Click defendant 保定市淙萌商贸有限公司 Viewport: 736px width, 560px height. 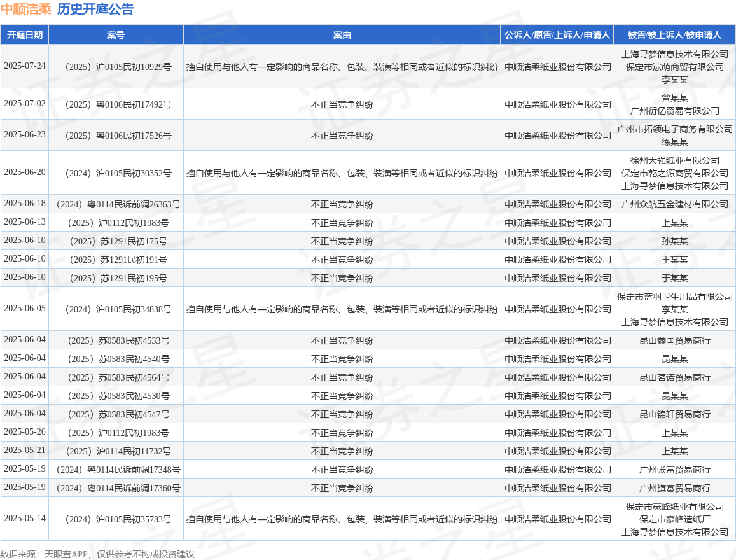tap(674, 67)
